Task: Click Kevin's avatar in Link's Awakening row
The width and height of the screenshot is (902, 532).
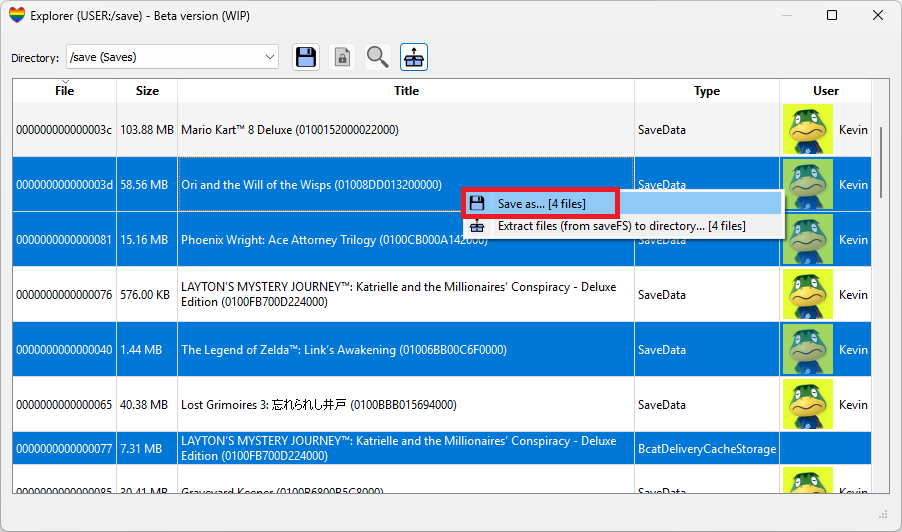Action: click(x=808, y=350)
